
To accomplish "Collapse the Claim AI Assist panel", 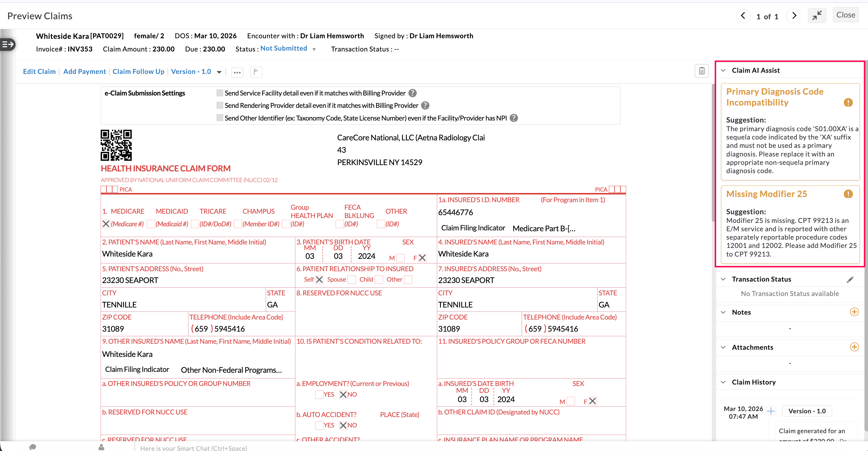I will 723,70.
